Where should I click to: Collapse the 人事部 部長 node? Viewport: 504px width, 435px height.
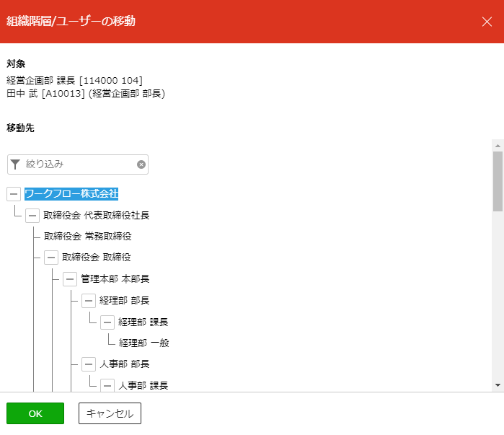point(88,364)
